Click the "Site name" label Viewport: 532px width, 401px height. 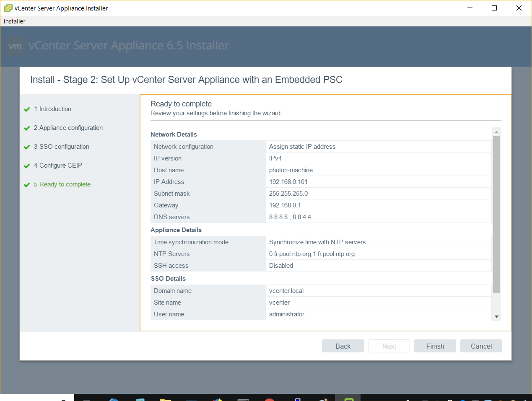168,303
